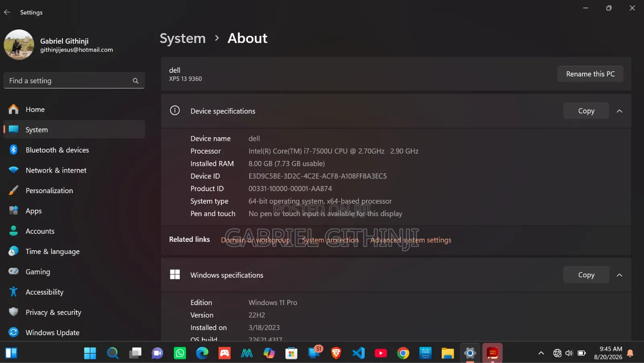This screenshot has width=644, height=363.
Task: Open Accounts settings
Action: [x=74, y=231]
